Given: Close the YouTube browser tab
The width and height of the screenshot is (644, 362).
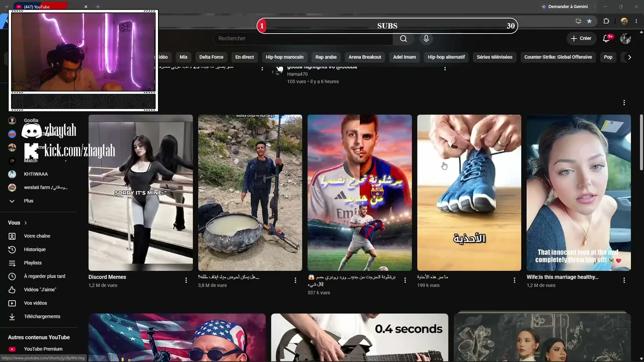Looking at the screenshot, I should point(86,7).
